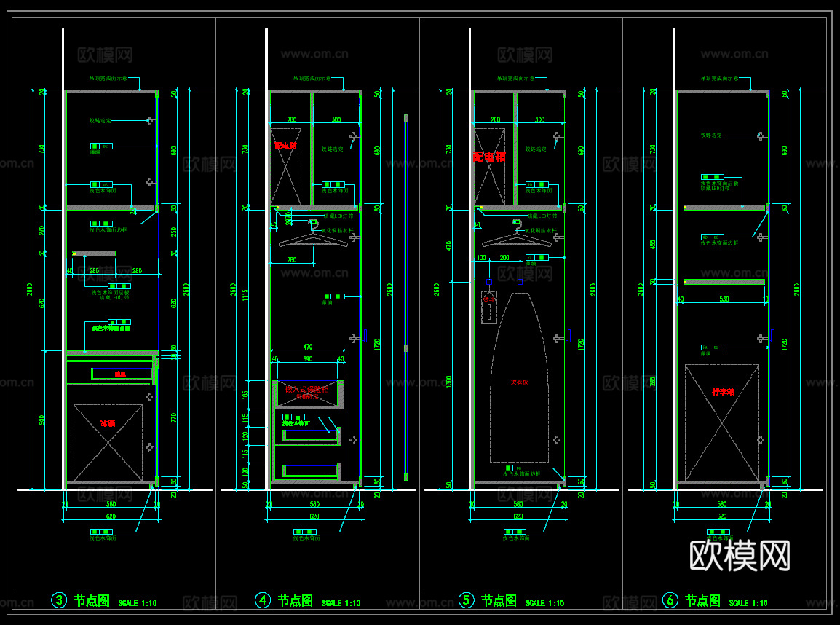Click the red '烫衣板' label in detail 5
This screenshot has width=840, height=625.
pos(519,382)
